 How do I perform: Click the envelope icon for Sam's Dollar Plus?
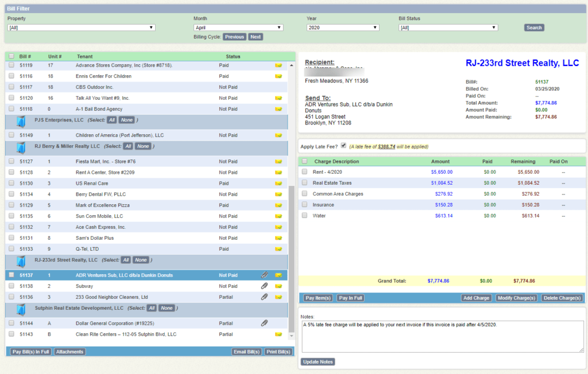[278, 237]
